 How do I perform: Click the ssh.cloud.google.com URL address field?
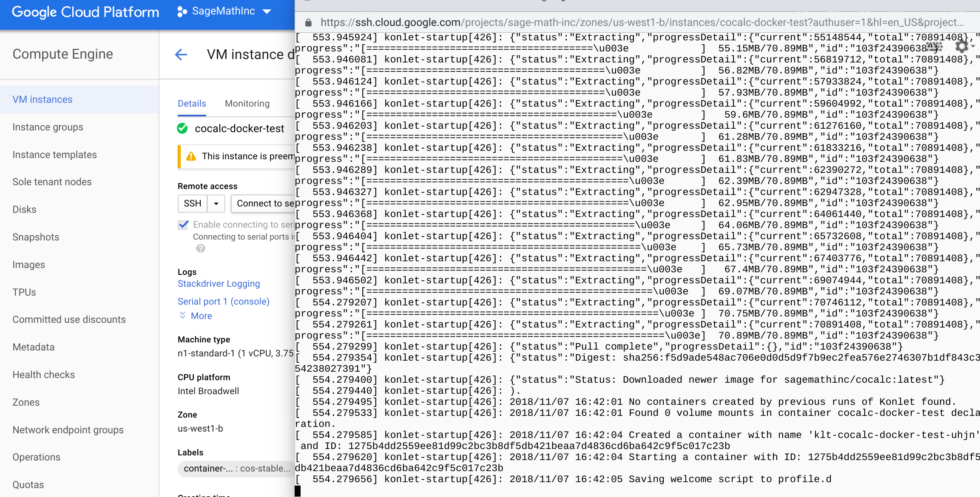tap(638, 23)
